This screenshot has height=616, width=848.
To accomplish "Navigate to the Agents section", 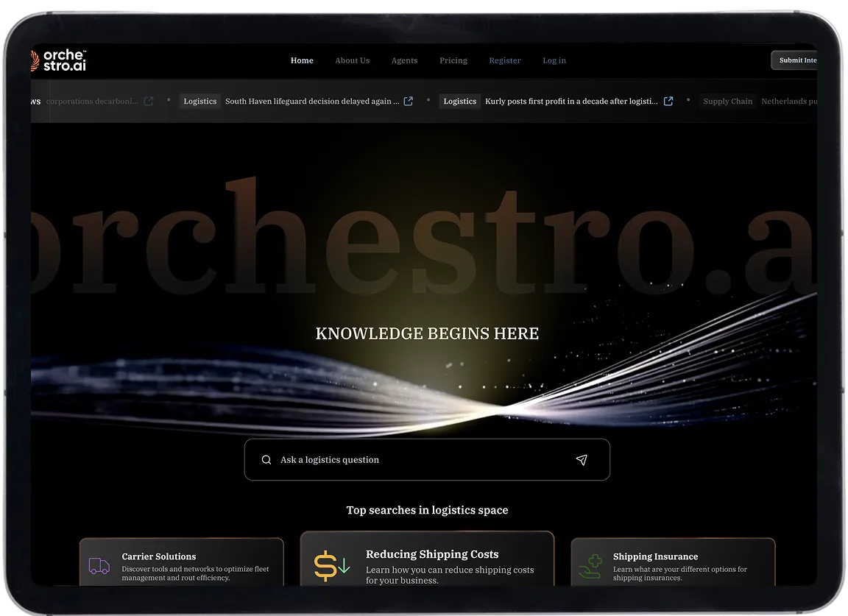I will pyautogui.click(x=404, y=60).
